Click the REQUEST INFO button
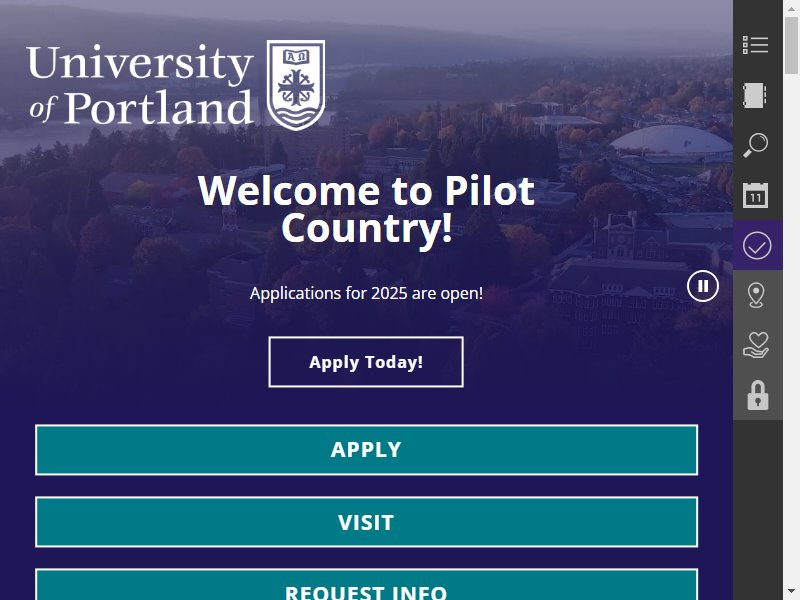The image size is (800, 600). (366, 585)
